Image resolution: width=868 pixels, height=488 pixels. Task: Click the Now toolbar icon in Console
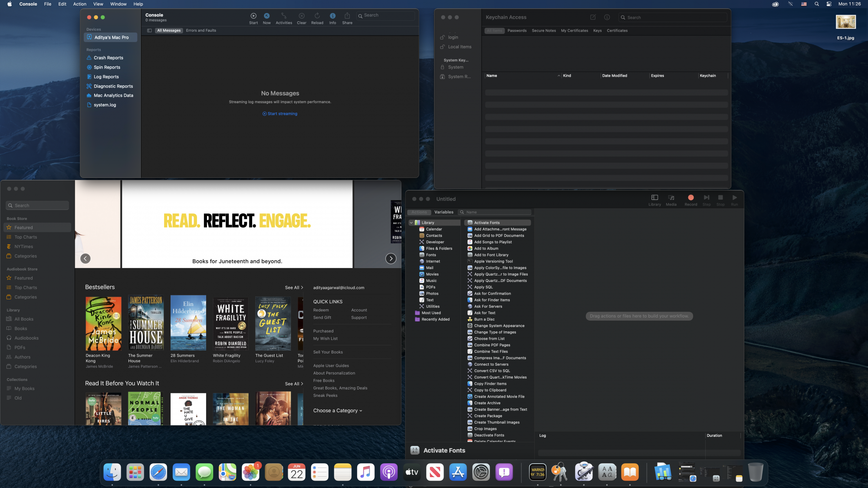(266, 16)
